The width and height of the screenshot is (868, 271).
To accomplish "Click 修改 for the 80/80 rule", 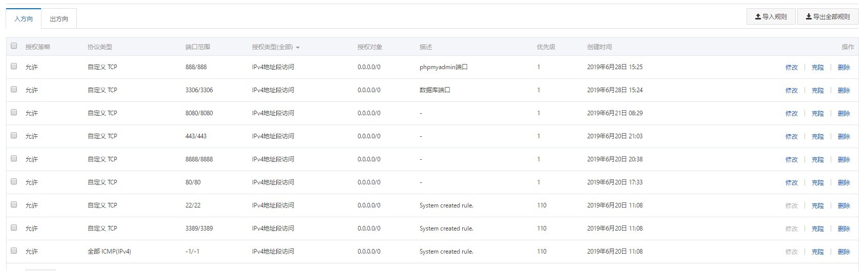I will (792, 183).
